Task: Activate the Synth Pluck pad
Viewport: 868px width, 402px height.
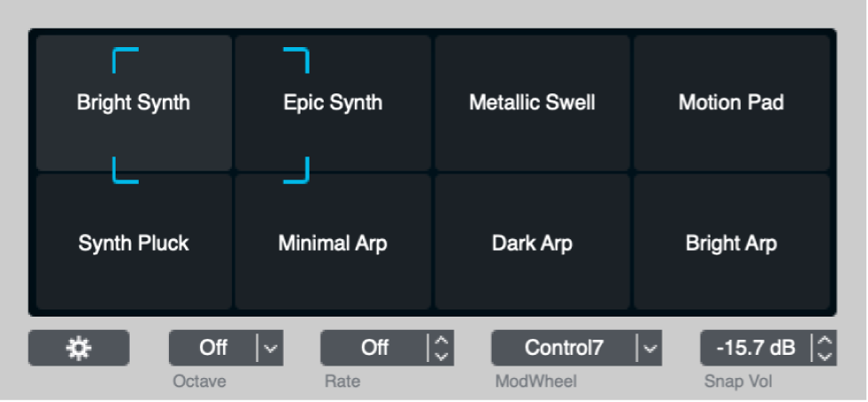Action: click(133, 243)
